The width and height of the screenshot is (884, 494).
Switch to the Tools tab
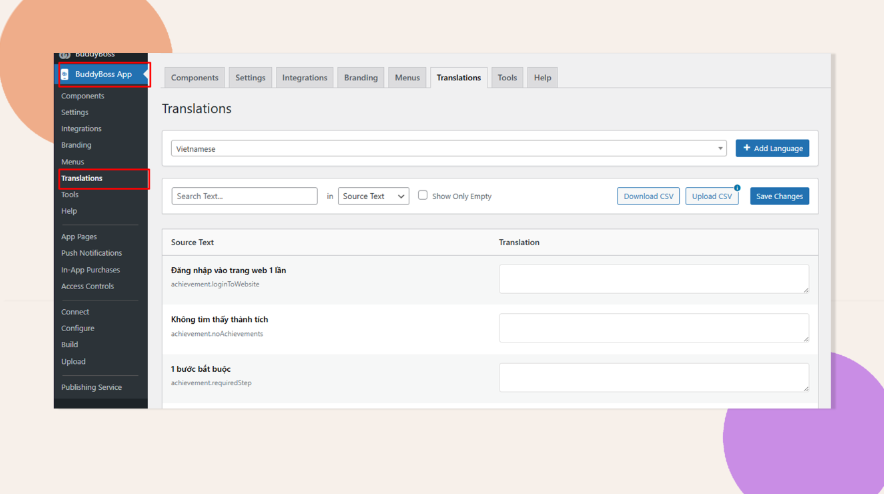[507, 77]
